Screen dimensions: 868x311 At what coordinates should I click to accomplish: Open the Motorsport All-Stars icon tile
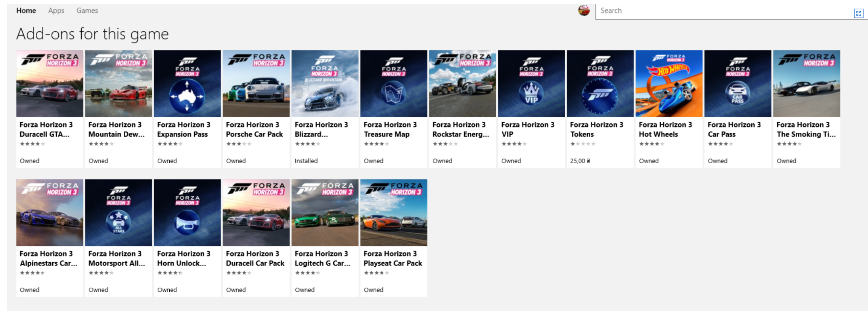click(x=119, y=213)
